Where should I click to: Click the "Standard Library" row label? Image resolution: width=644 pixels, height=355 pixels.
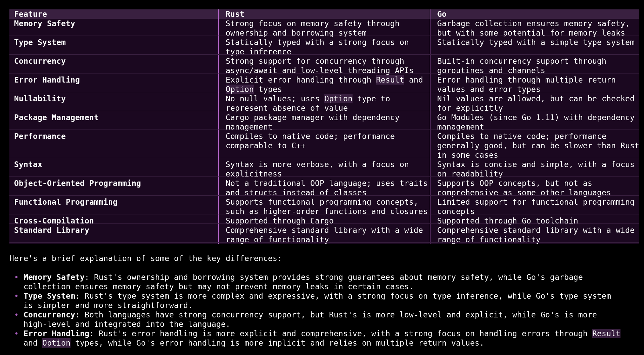[51, 230]
